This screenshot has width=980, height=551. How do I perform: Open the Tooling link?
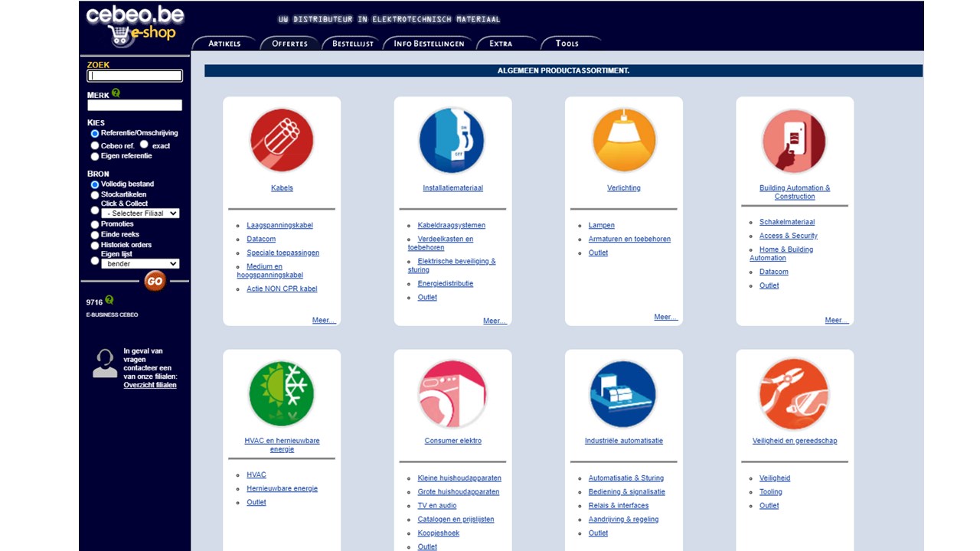770,491
